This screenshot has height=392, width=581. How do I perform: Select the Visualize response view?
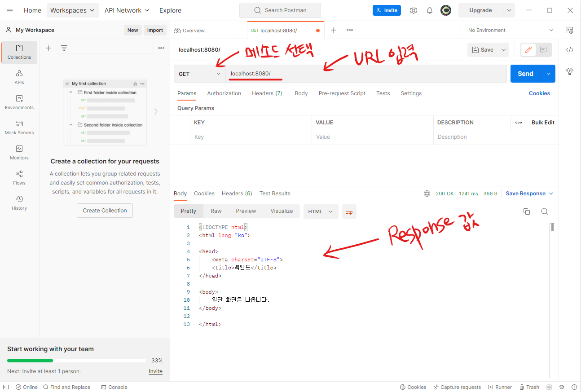(x=282, y=211)
